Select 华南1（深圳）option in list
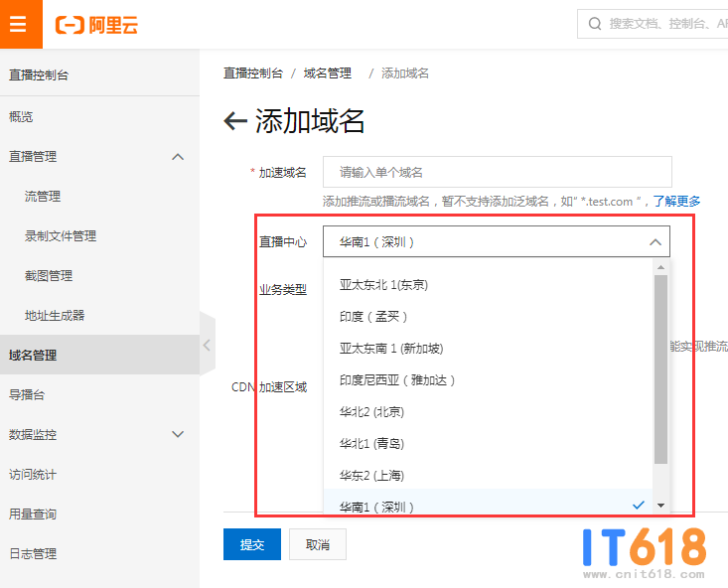Screen dimensions: 728x588 click(x=488, y=503)
